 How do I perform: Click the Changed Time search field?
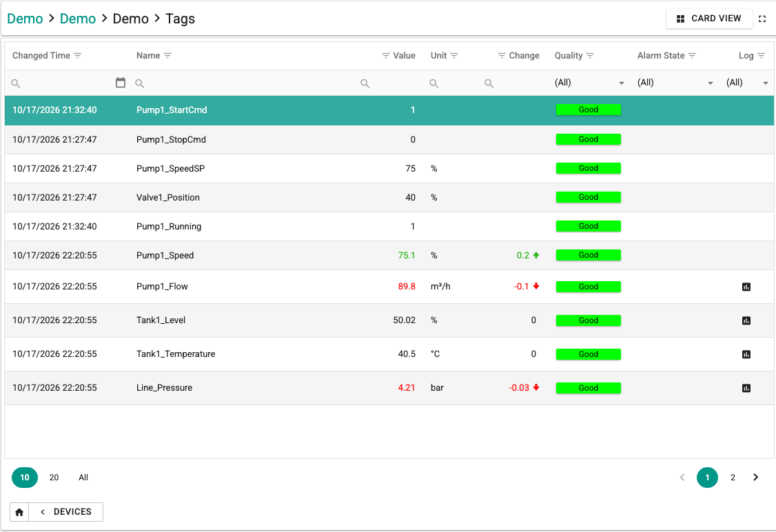pos(67,83)
